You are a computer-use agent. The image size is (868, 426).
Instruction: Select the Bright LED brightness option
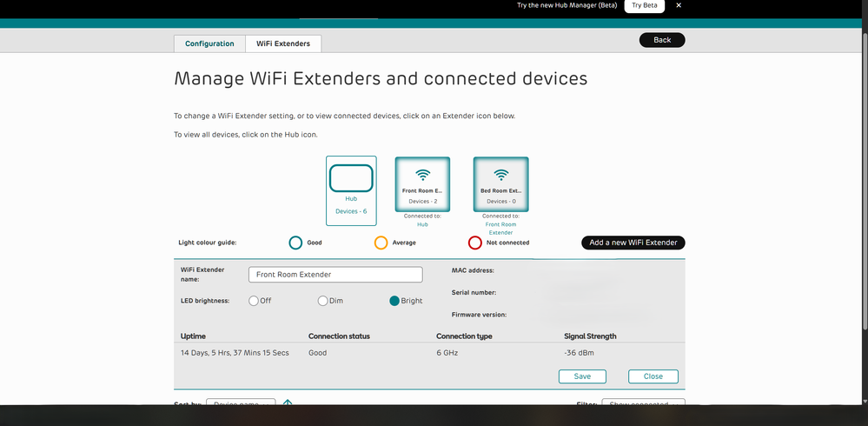(394, 301)
